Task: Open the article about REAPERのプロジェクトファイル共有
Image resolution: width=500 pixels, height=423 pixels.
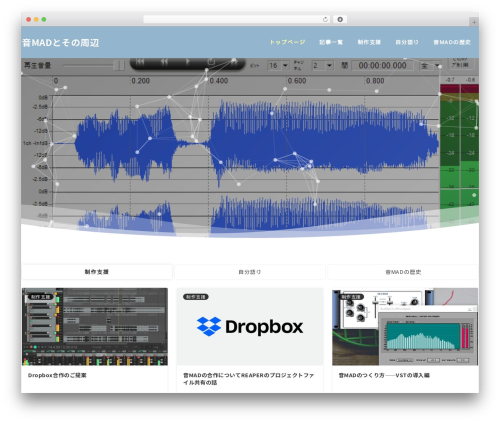Action: point(248,379)
